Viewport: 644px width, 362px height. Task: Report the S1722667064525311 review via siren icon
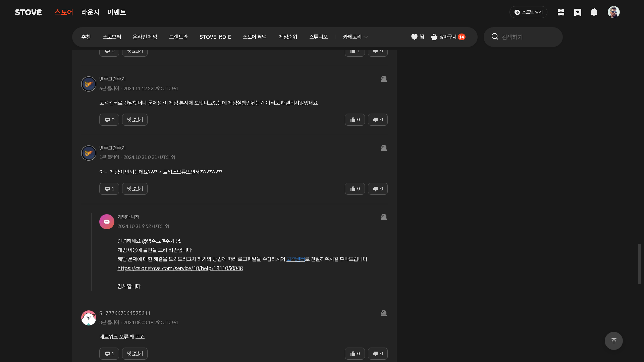pyautogui.click(x=384, y=313)
